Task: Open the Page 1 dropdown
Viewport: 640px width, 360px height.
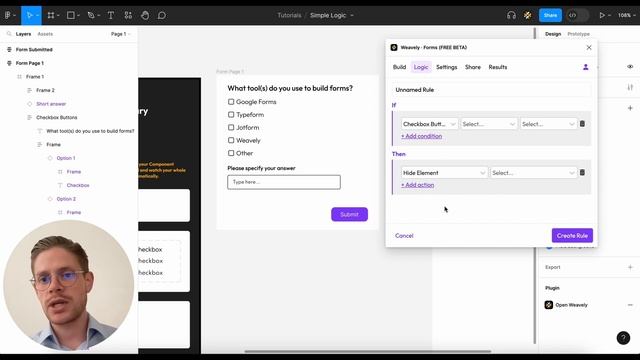Action: (120, 34)
